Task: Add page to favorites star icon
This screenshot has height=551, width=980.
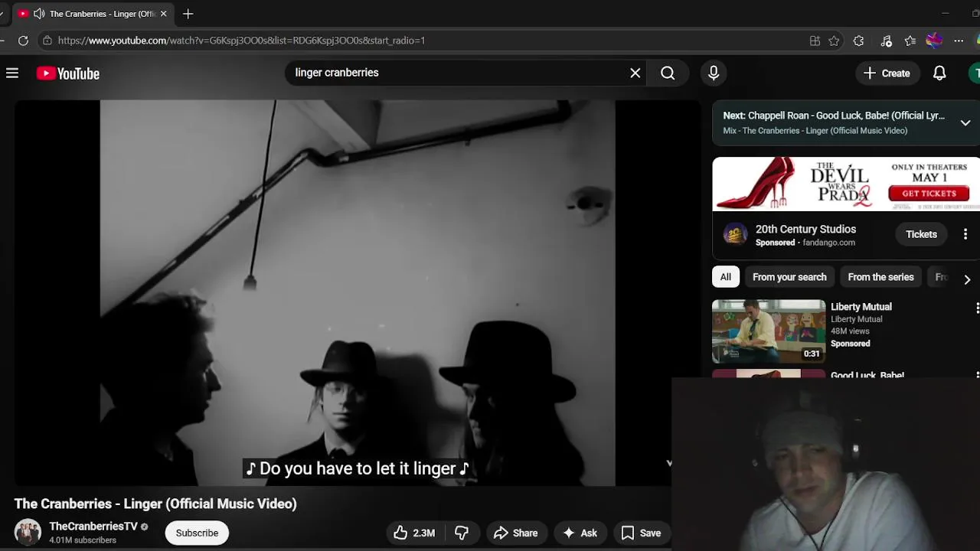Action: [834, 41]
